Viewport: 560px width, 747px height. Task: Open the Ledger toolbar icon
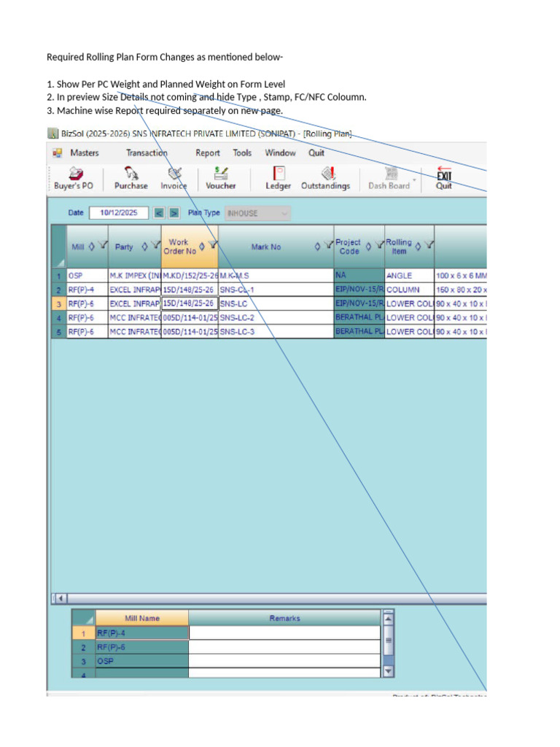coord(278,178)
